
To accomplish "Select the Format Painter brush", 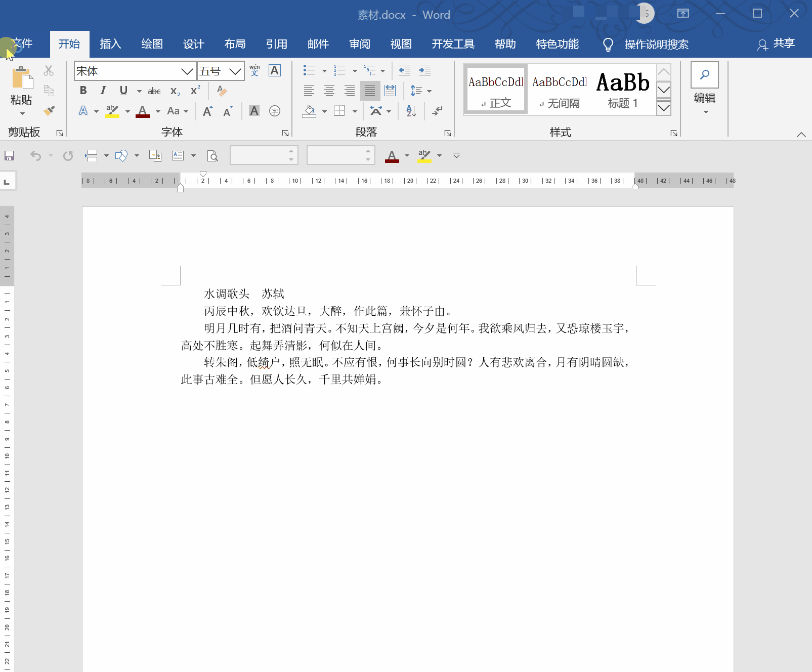I will click(49, 110).
